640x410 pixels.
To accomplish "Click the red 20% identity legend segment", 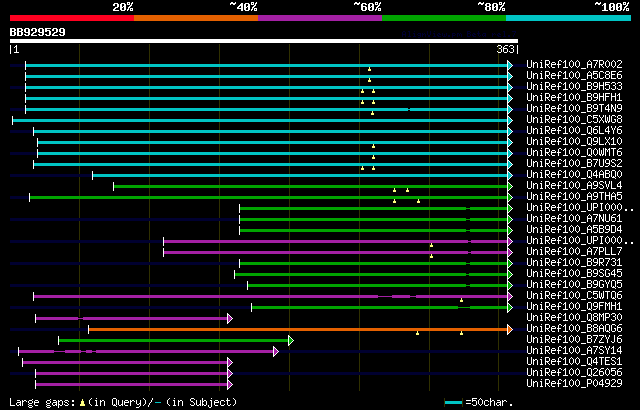I will 72,18.
